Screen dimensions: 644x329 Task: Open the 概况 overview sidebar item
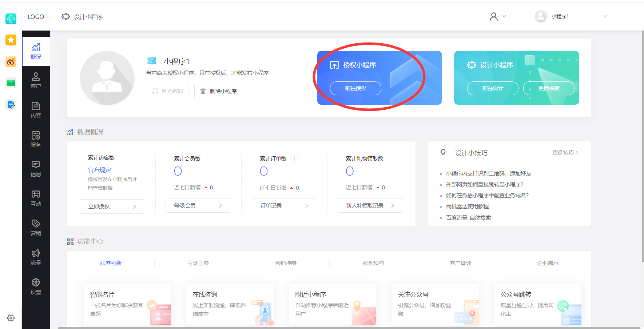(36, 52)
